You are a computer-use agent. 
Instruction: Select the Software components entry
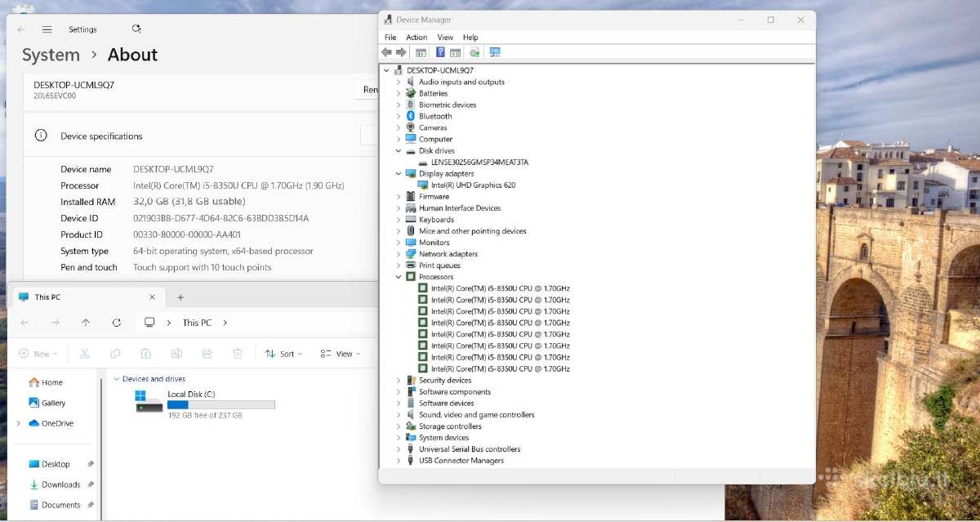pos(455,392)
